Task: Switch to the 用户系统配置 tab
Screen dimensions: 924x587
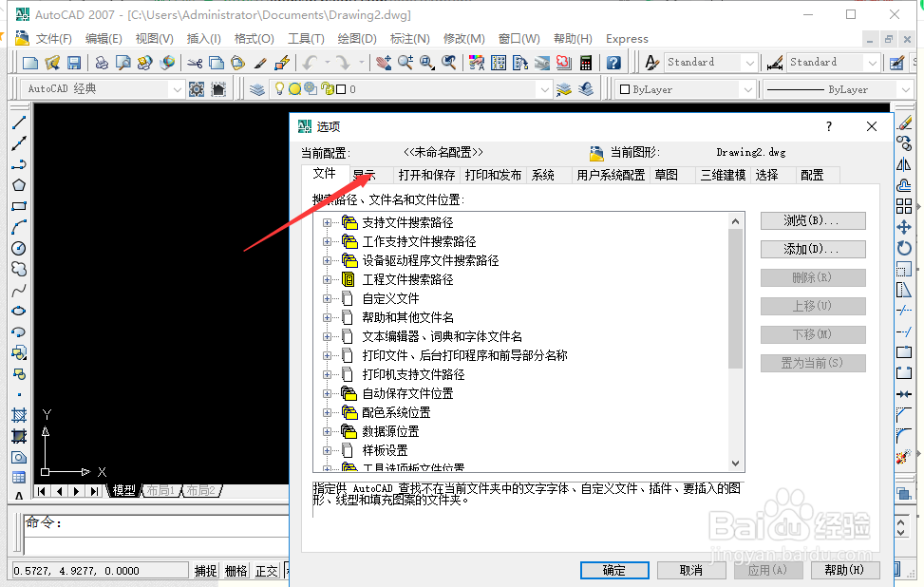Action: point(611,175)
